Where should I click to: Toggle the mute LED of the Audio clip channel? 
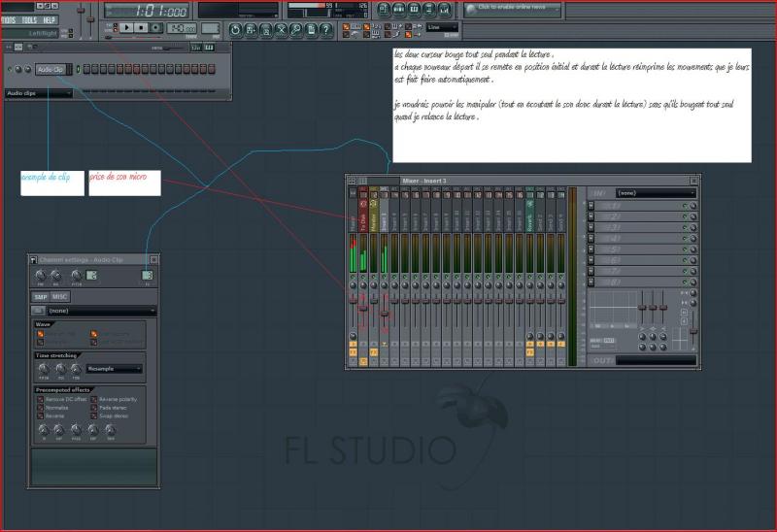(10, 69)
